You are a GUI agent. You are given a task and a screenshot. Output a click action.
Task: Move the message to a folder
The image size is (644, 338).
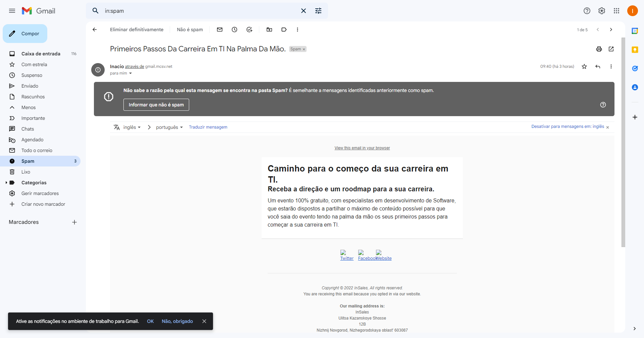point(269,30)
